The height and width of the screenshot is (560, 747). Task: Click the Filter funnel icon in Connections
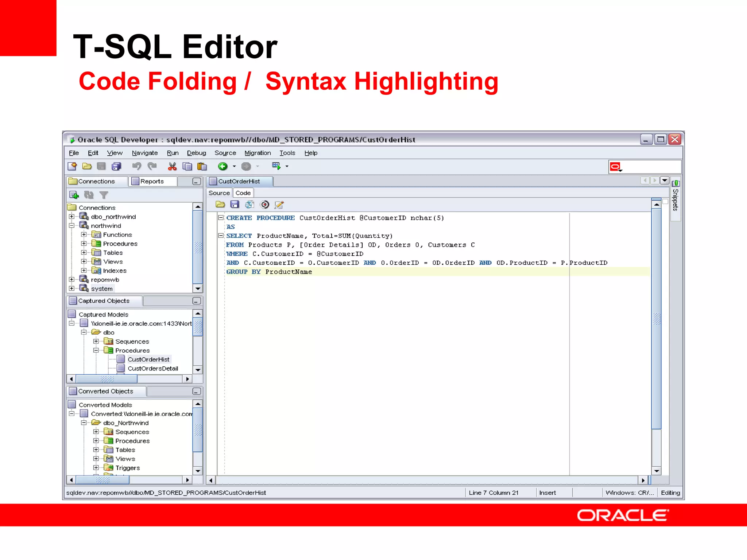[104, 195]
